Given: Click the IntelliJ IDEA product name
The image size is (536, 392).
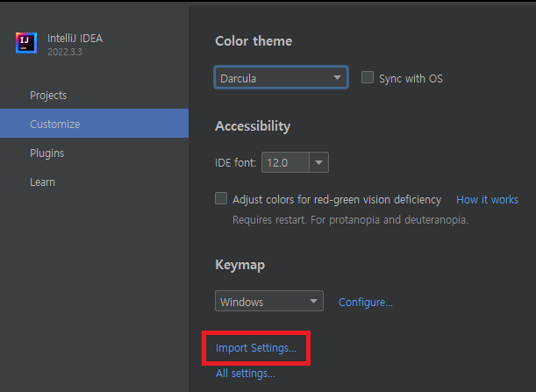Looking at the screenshot, I should (x=75, y=39).
